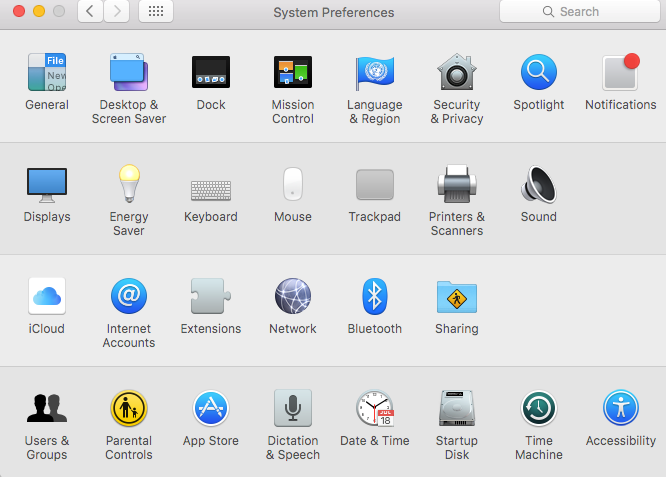Open Printers & Scanners preferences

tap(457, 184)
